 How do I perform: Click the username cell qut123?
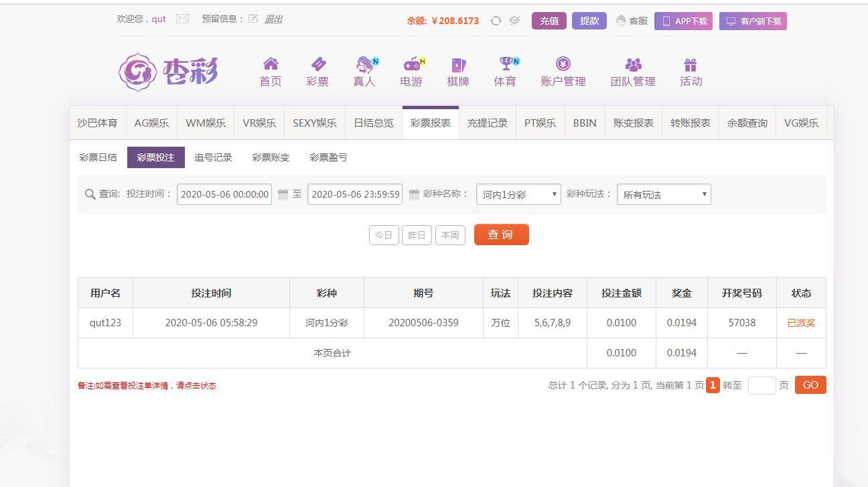point(105,323)
